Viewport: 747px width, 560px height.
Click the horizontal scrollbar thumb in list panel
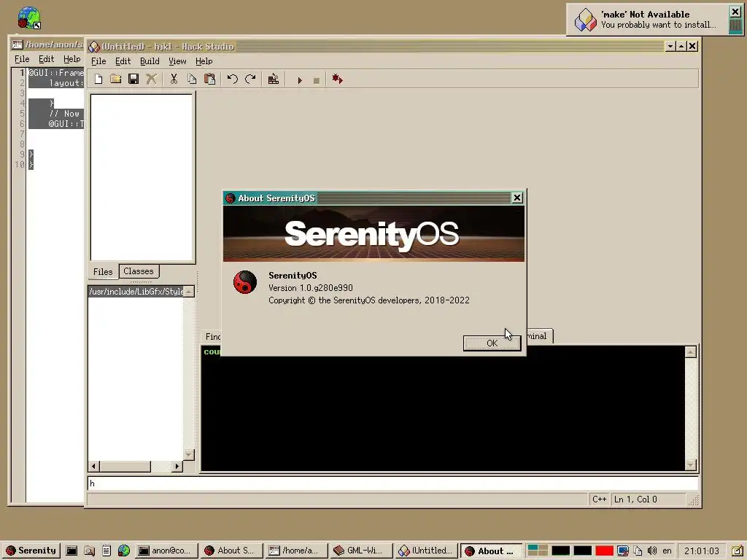click(125, 466)
